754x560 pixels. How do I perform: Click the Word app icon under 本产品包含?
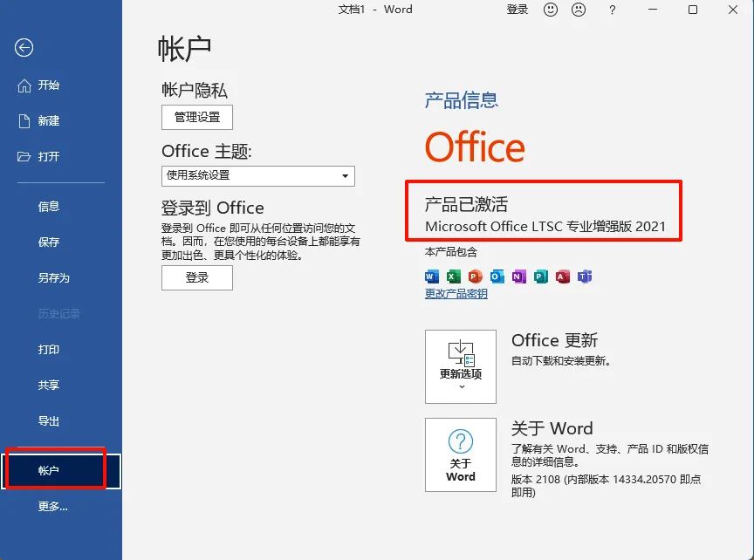tap(431, 277)
